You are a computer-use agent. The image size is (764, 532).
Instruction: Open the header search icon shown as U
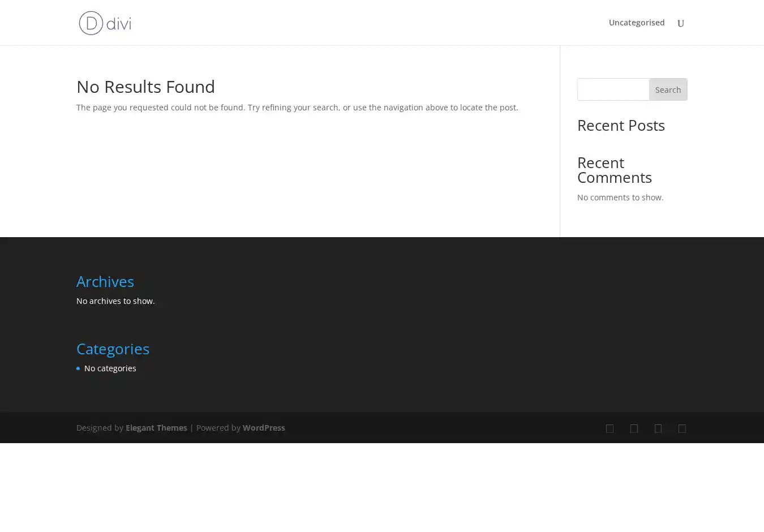[x=681, y=23]
